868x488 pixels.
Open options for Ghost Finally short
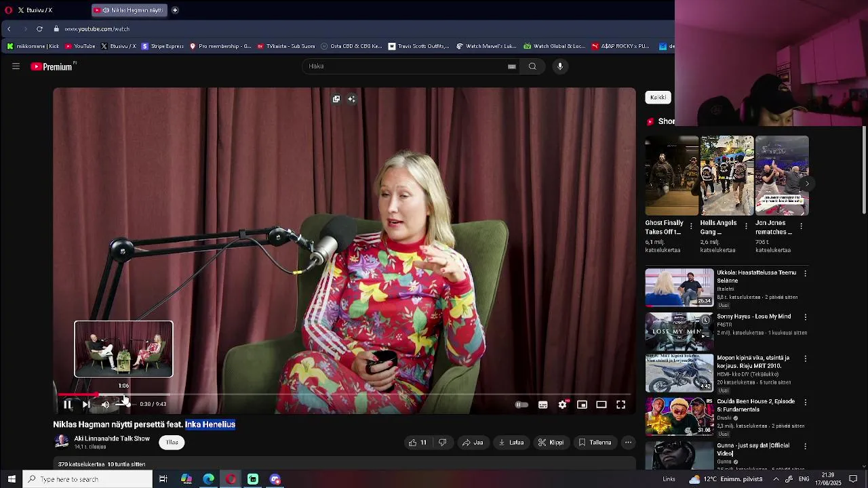click(691, 226)
